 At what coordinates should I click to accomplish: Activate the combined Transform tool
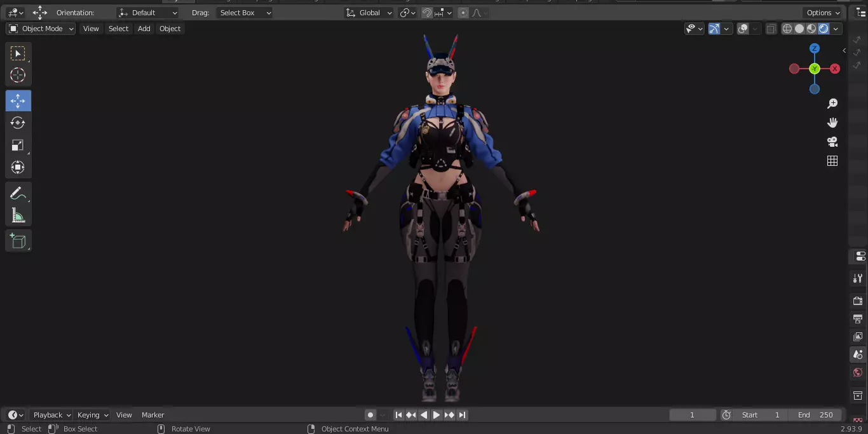tap(18, 167)
